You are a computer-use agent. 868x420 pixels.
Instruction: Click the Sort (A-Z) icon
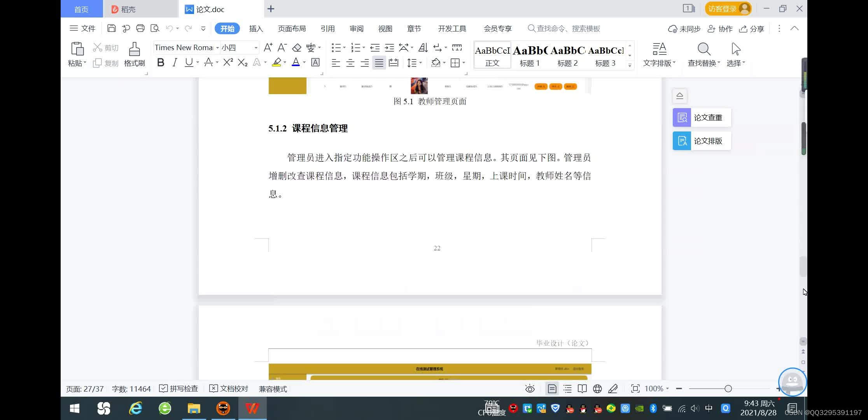tap(423, 47)
